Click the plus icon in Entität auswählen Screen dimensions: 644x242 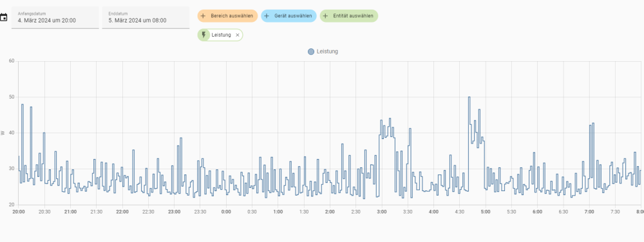click(326, 16)
